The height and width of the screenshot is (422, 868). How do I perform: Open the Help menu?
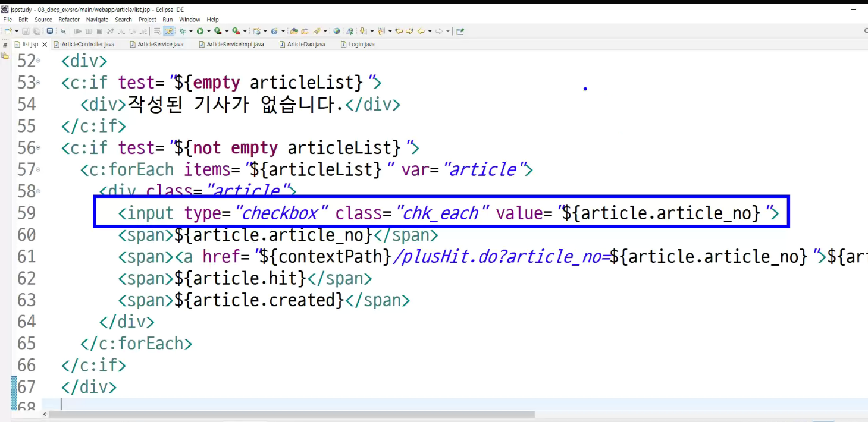coord(213,20)
